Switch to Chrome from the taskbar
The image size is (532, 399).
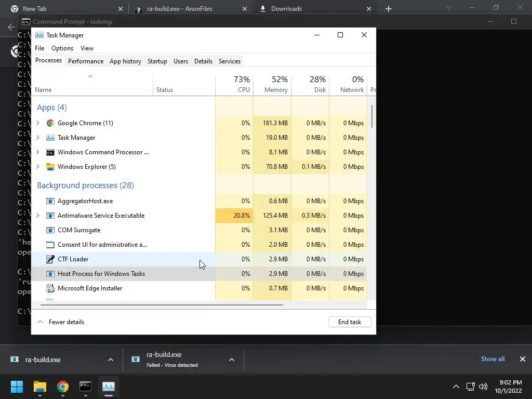63,387
